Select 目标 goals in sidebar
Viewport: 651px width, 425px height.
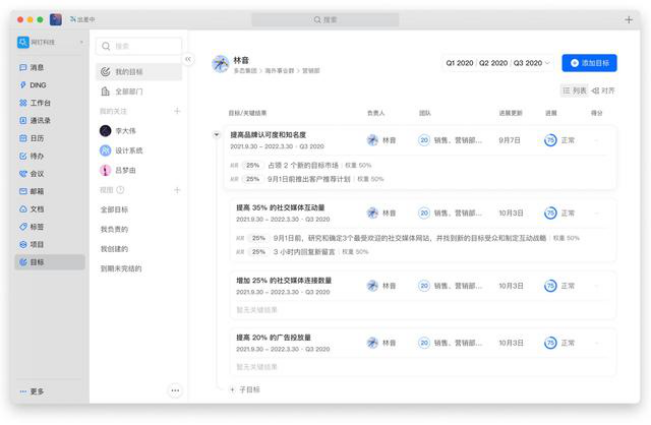point(50,262)
